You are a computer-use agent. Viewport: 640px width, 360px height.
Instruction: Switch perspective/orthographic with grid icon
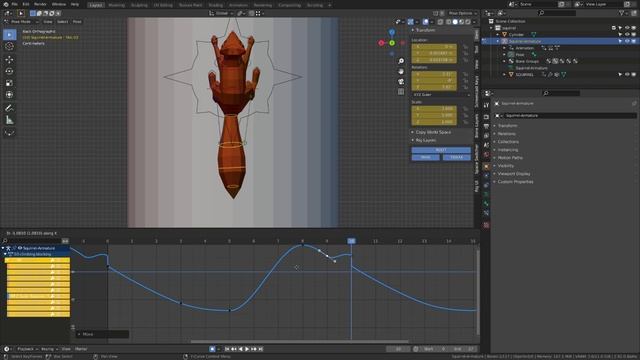(x=401, y=91)
